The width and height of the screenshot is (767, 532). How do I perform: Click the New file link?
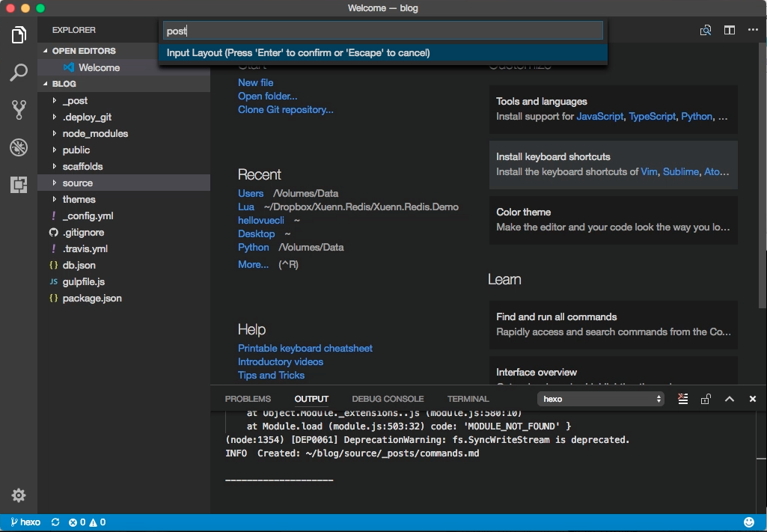click(255, 82)
